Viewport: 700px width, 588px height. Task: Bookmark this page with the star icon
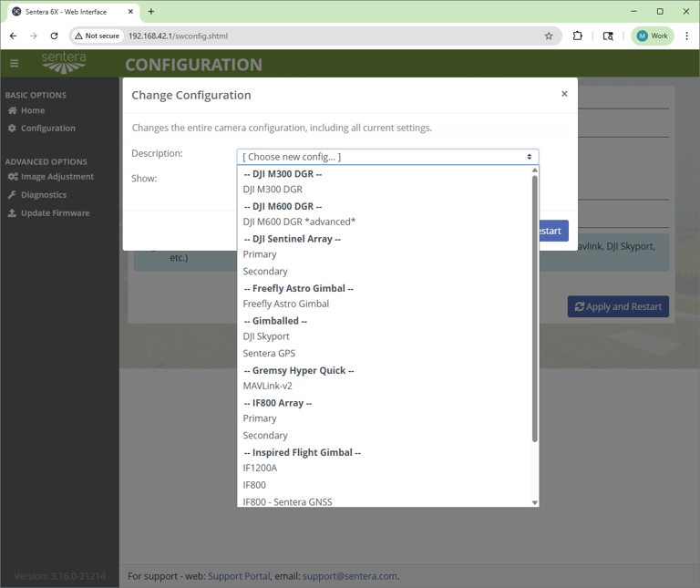549,36
